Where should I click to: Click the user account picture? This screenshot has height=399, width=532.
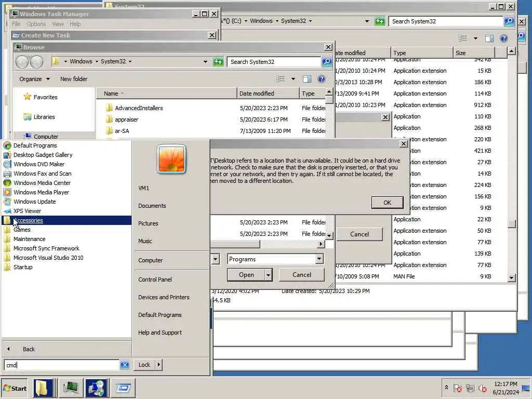click(171, 159)
